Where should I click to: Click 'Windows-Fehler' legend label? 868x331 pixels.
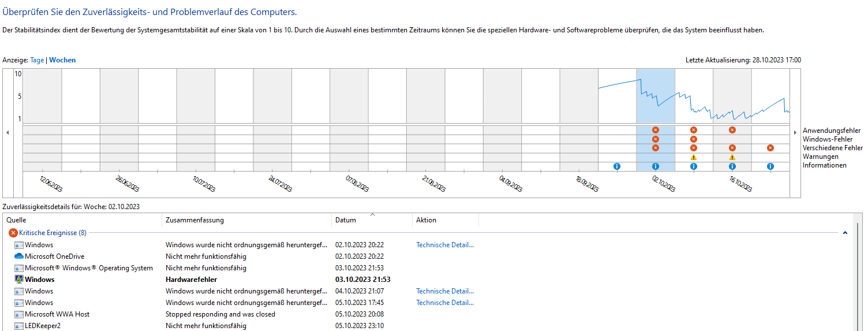coord(827,139)
